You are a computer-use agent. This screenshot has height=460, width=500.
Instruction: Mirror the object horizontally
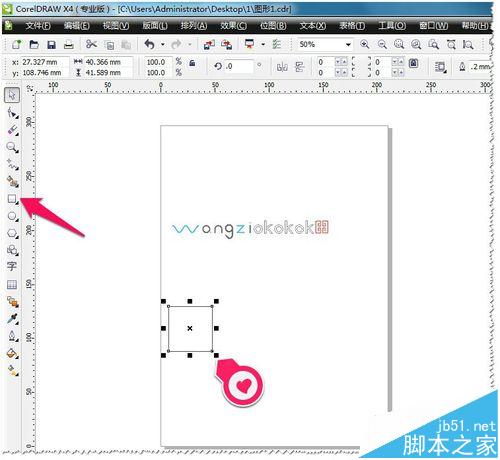[x=282, y=67]
